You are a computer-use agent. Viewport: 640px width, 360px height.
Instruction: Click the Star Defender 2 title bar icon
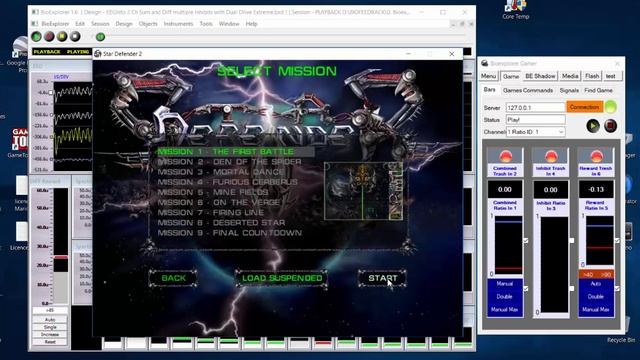tap(98, 54)
